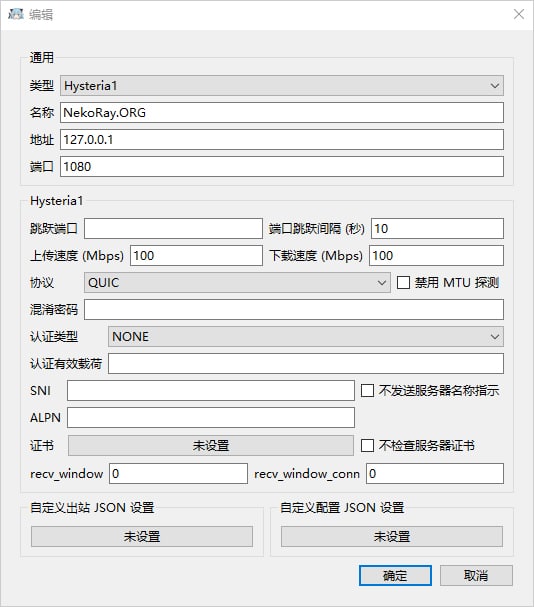Image resolution: width=534 pixels, height=607 pixels.
Task: Click the 取消 button
Action: tap(476, 575)
